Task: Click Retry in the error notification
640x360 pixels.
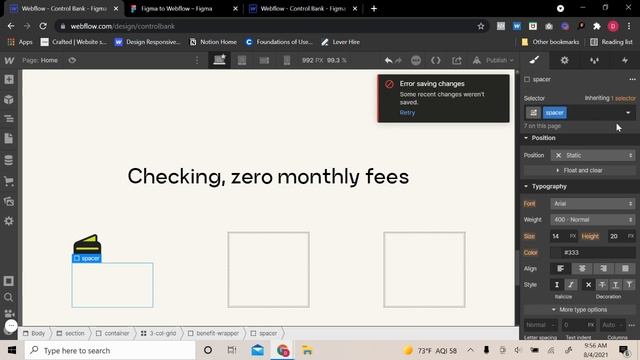Action: [407, 113]
